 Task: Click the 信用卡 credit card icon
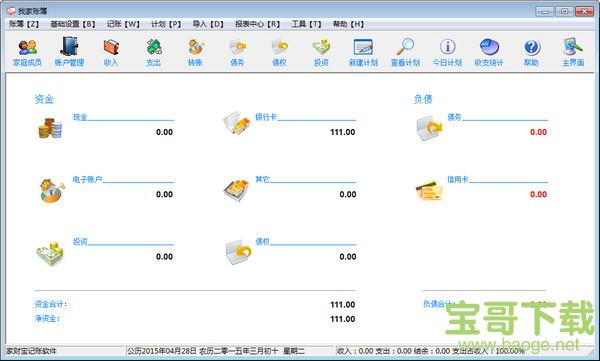click(429, 190)
